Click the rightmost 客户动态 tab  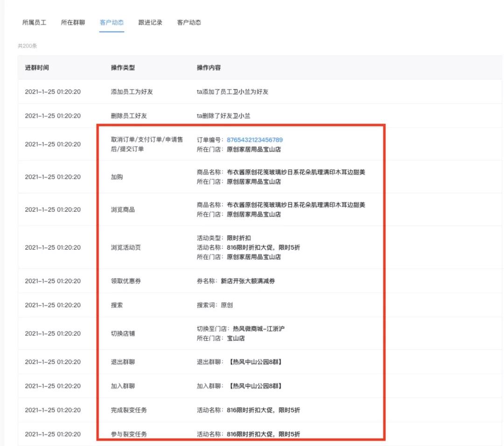pyautogui.click(x=189, y=22)
